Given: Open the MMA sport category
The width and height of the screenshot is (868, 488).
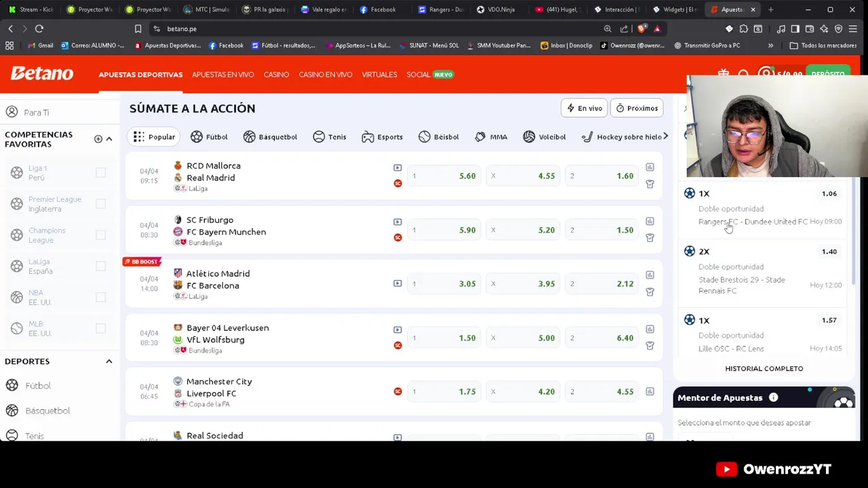Looking at the screenshot, I should (x=491, y=137).
